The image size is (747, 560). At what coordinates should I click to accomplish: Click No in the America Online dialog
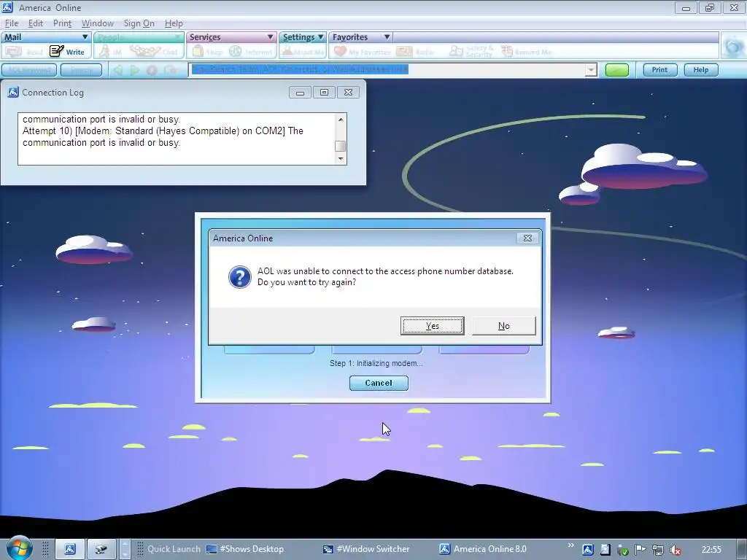(503, 326)
